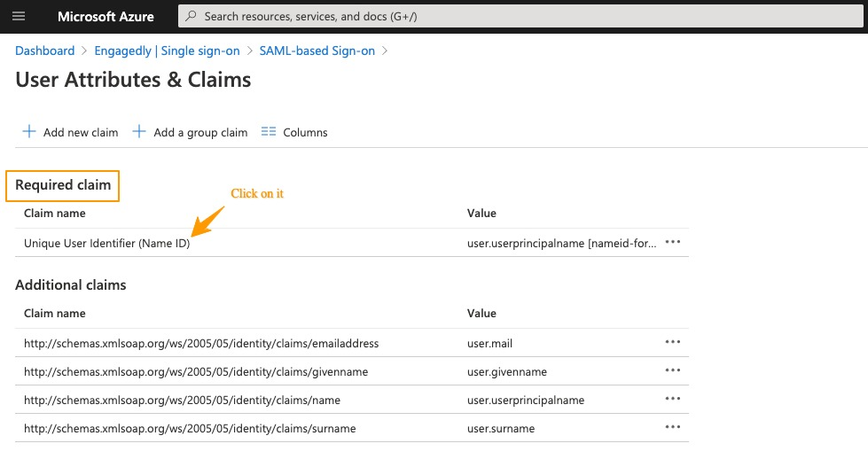The height and width of the screenshot is (467, 868).
Task: Select Unique User Identifier (Name ID) claim
Action: click(107, 243)
